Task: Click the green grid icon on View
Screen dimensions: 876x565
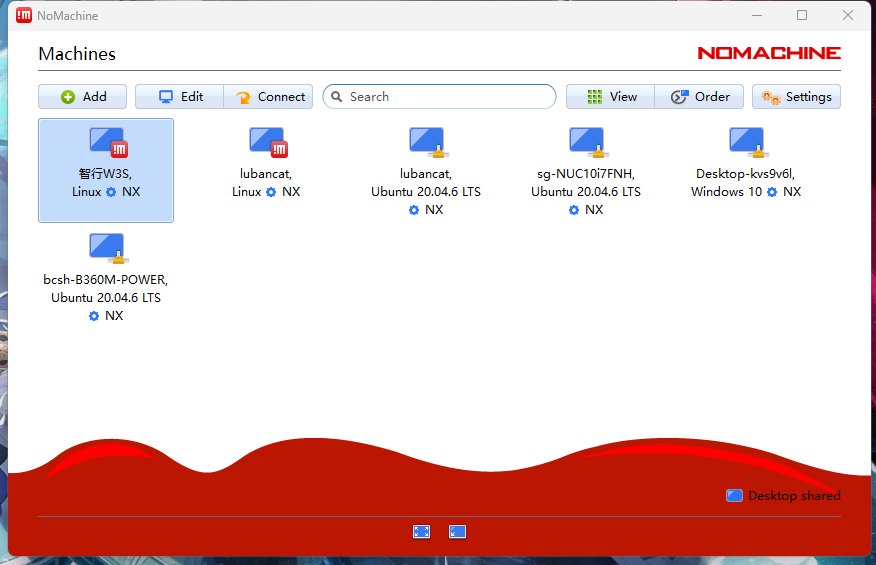Action: click(x=595, y=97)
